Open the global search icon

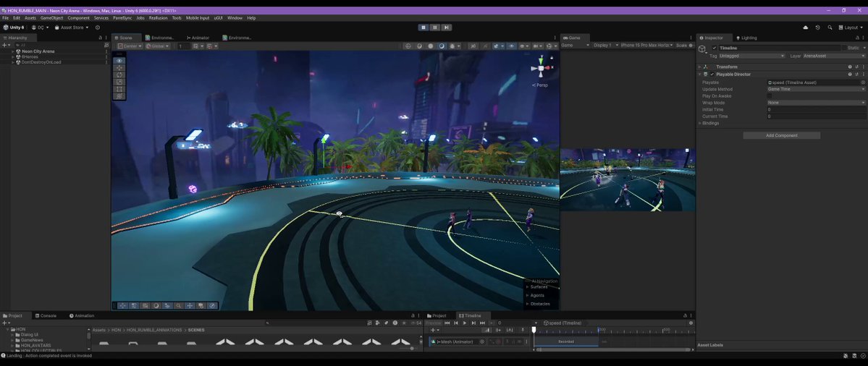coord(830,27)
